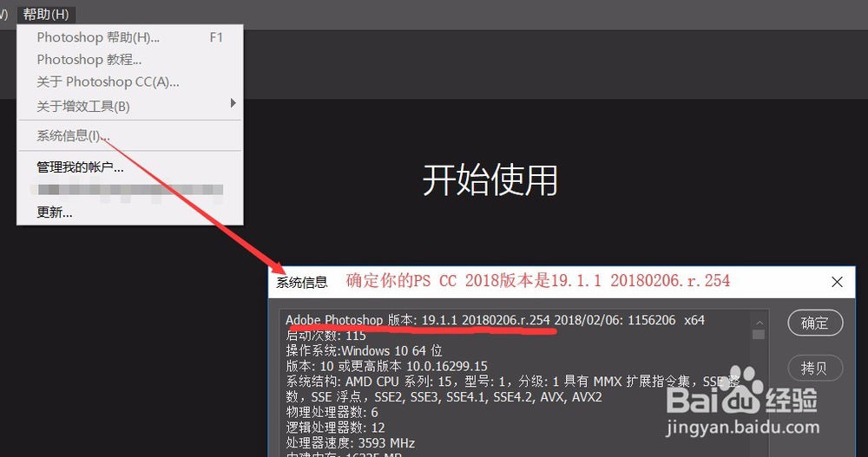Open Photoshop 教程... menu entry
This screenshot has width=868, height=457.
[130, 59]
